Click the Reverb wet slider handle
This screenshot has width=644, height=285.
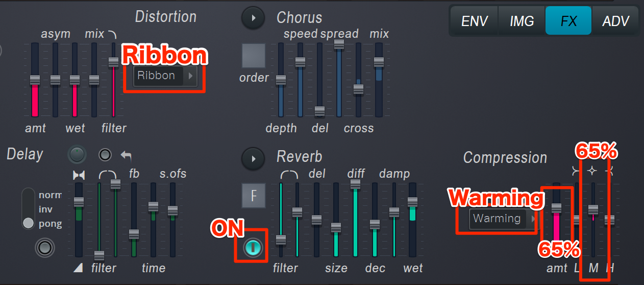(x=412, y=202)
